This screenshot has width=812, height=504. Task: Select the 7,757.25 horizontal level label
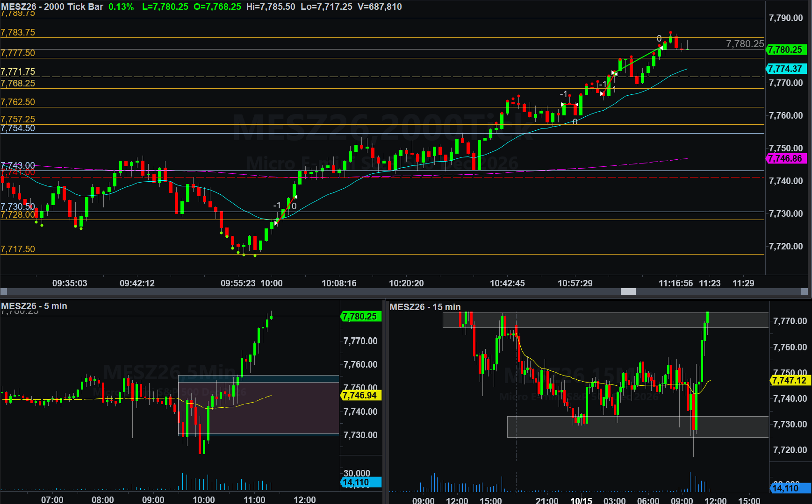point(18,119)
